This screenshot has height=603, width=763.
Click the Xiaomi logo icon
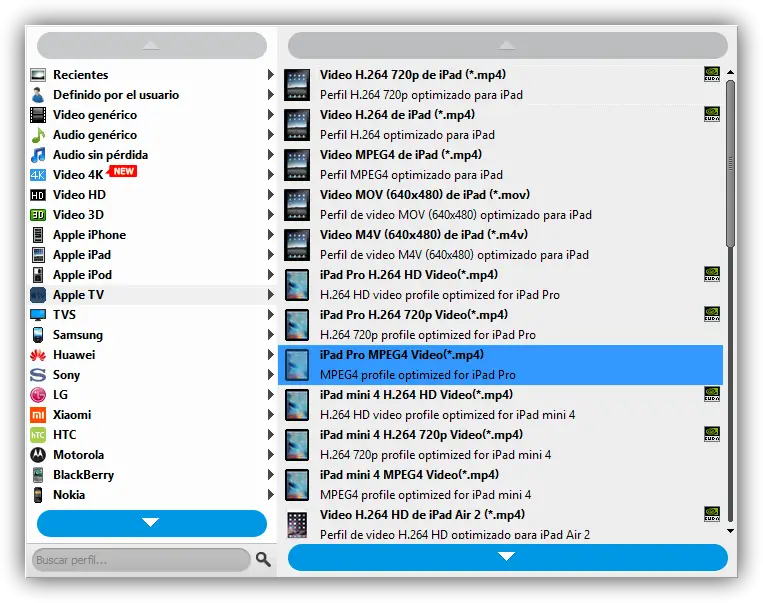coord(38,415)
